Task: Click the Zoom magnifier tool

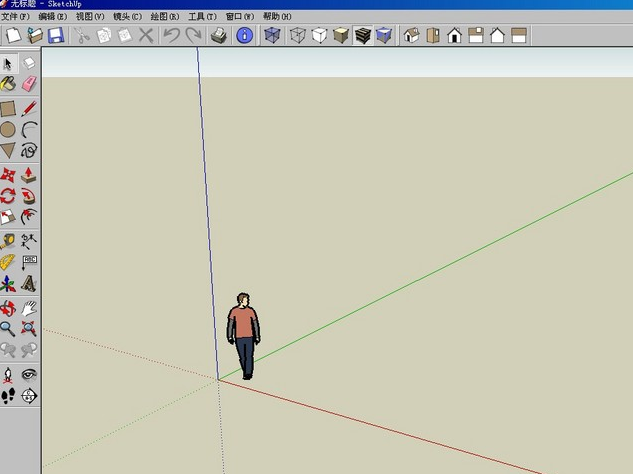Action: (9, 327)
